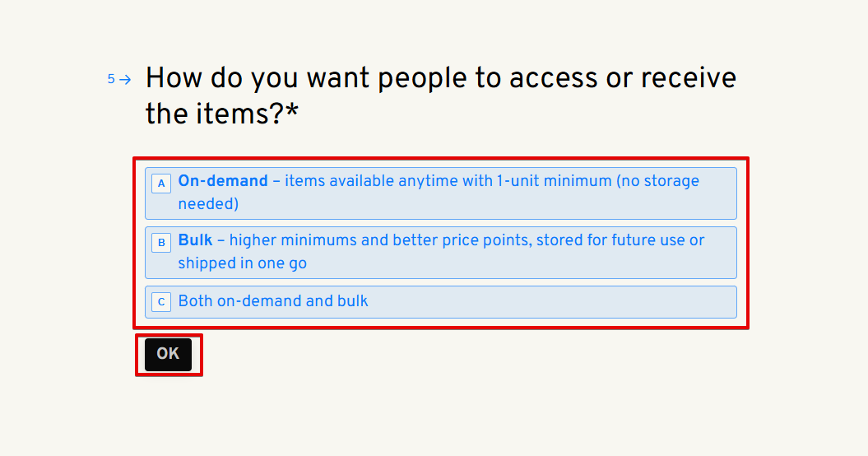Screen dimensions: 868x456
Task: Click the question number 5
Action: [x=111, y=80]
